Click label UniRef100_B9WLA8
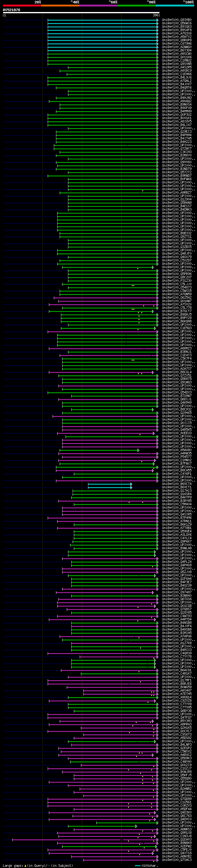This screenshot has height=868, width=197. click(176, 548)
